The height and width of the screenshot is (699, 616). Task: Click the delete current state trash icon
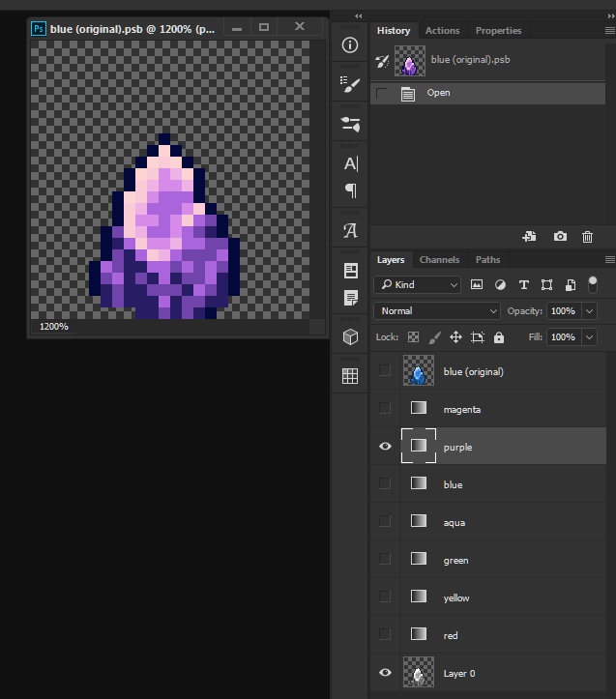tap(587, 236)
